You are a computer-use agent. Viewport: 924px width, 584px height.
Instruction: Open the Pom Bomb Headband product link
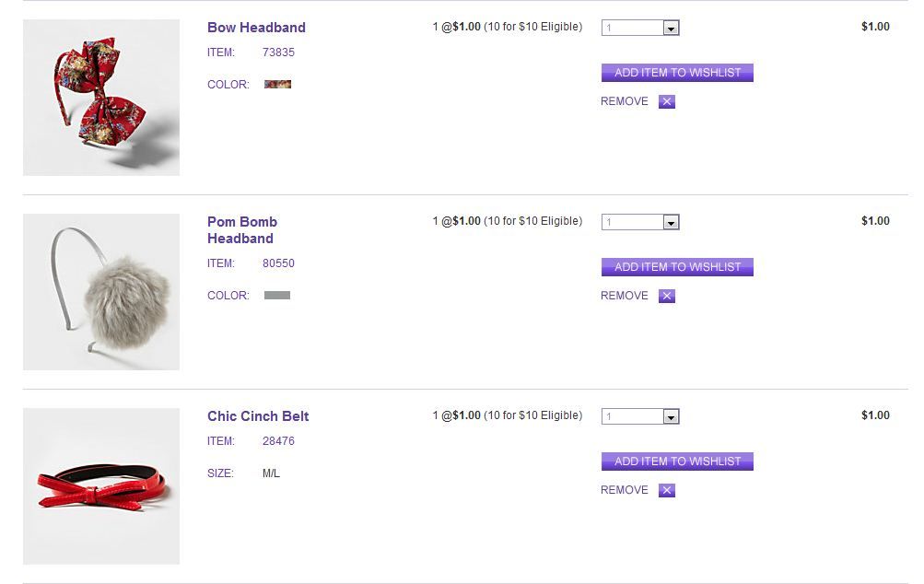tap(241, 230)
